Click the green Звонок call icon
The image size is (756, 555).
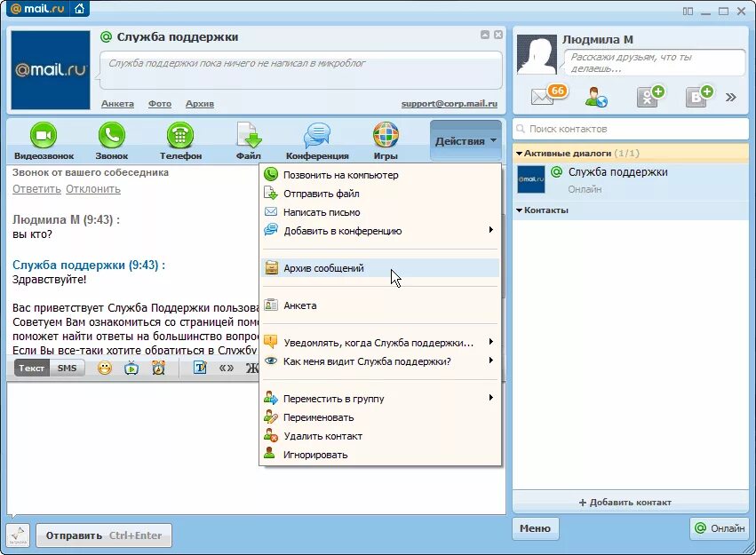coord(112,135)
